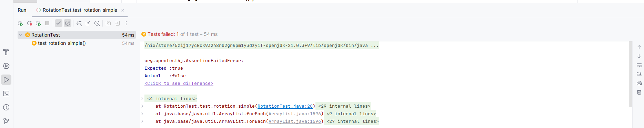Viewport: 644px width, 128px height.
Task: Rerun the RotationTest run configuration
Action: [x=20, y=23]
